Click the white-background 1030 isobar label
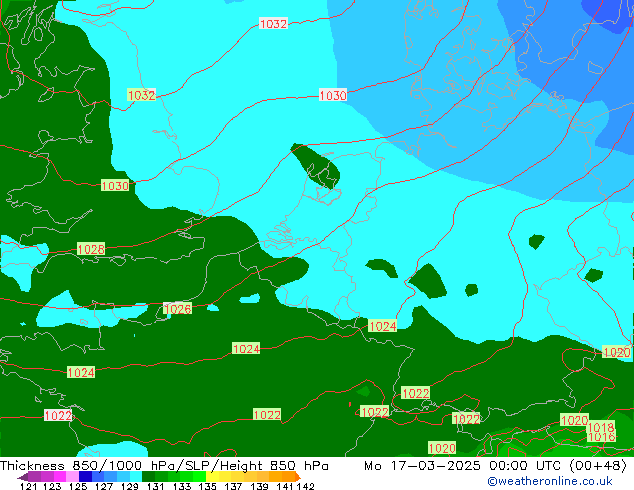The height and width of the screenshot is (490, 634). pyautogui.click(x=333, y=95)
